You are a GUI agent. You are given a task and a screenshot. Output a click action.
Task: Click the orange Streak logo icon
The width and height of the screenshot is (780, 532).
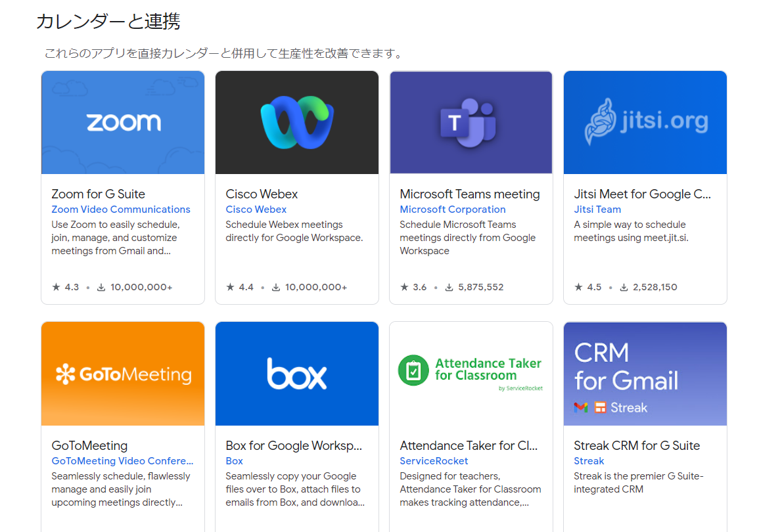coord(601,408)
